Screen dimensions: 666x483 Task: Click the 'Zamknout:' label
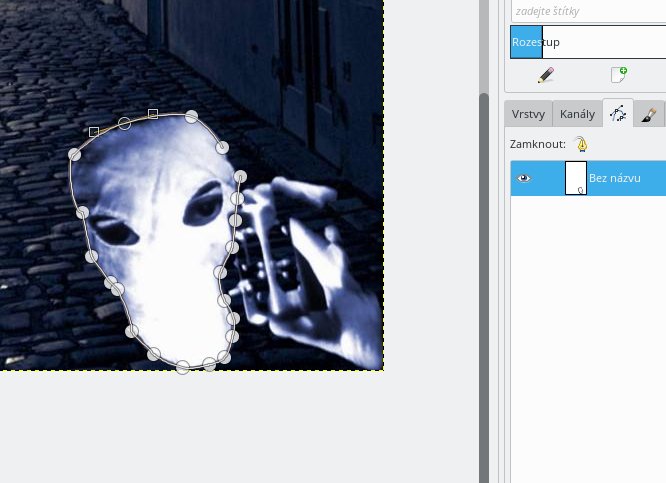(x=538, y=144)
